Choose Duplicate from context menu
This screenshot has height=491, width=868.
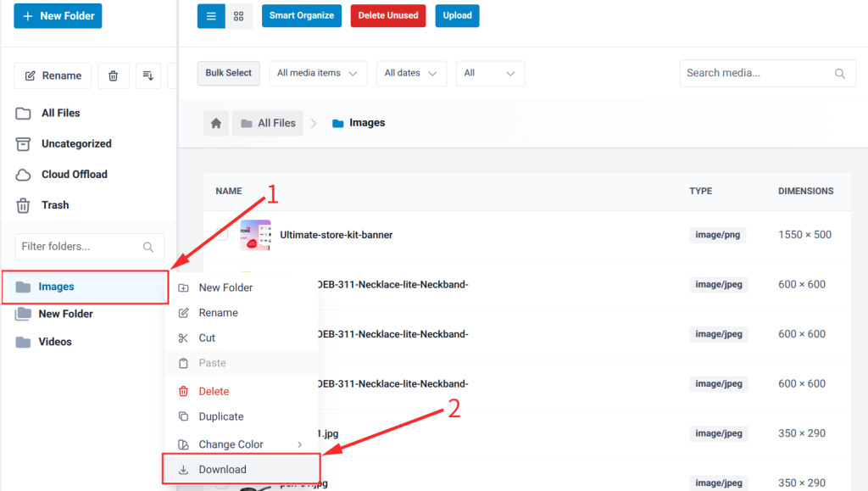pyautogui.click(x=221, y=416)
